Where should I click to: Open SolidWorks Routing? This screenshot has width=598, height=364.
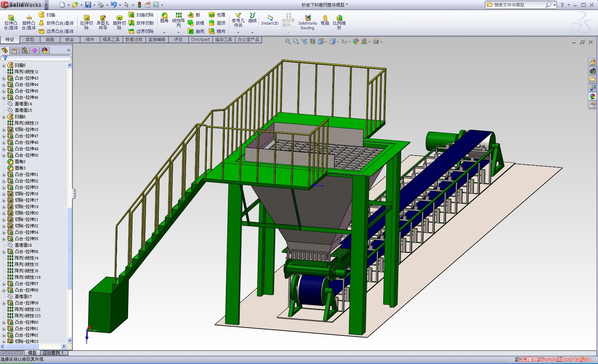(308, 22)
